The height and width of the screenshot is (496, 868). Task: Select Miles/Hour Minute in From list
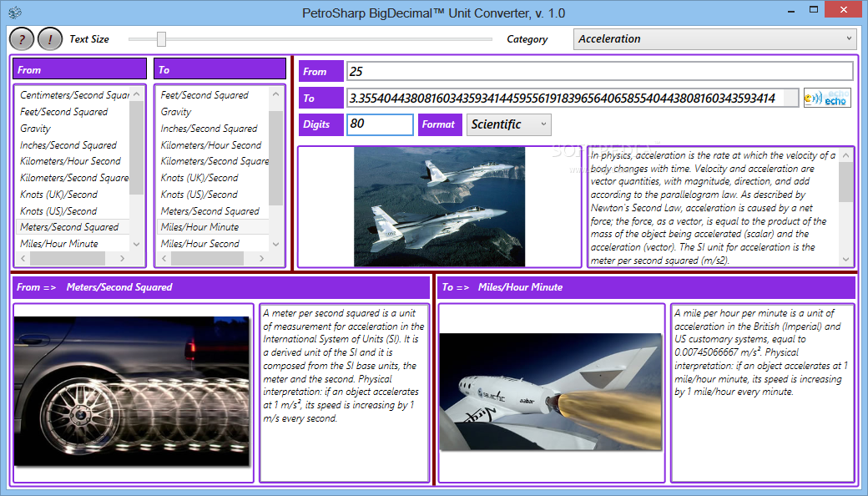click(73, 244)
